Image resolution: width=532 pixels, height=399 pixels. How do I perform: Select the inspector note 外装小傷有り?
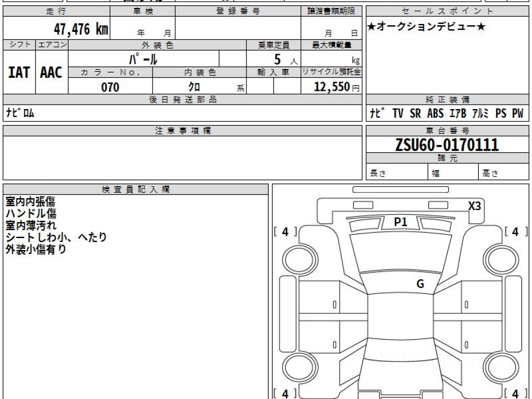(36, 250)
